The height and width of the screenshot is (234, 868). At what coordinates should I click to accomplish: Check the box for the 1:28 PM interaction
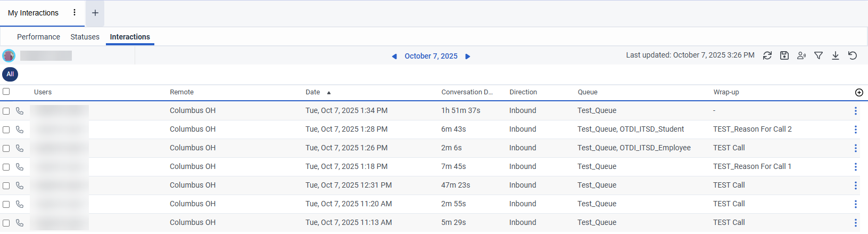pos(6,130)
